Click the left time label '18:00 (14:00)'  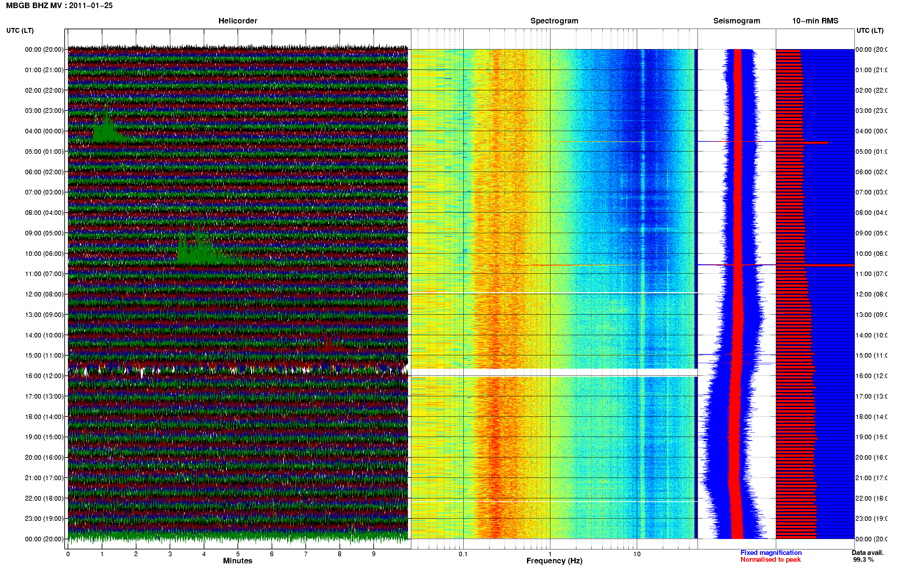[x=44, y=417]
